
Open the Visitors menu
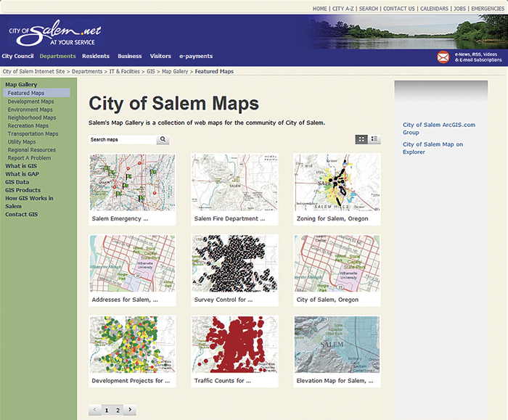[x=160, y=56]
